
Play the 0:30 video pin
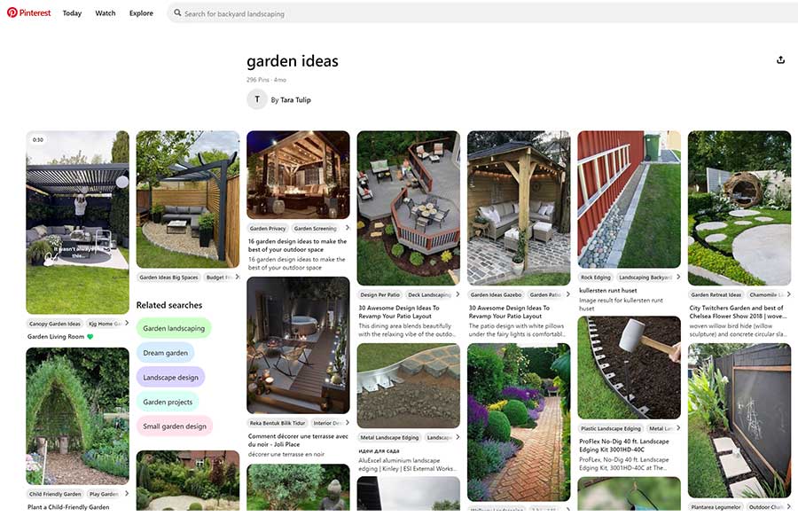point(77,222)
